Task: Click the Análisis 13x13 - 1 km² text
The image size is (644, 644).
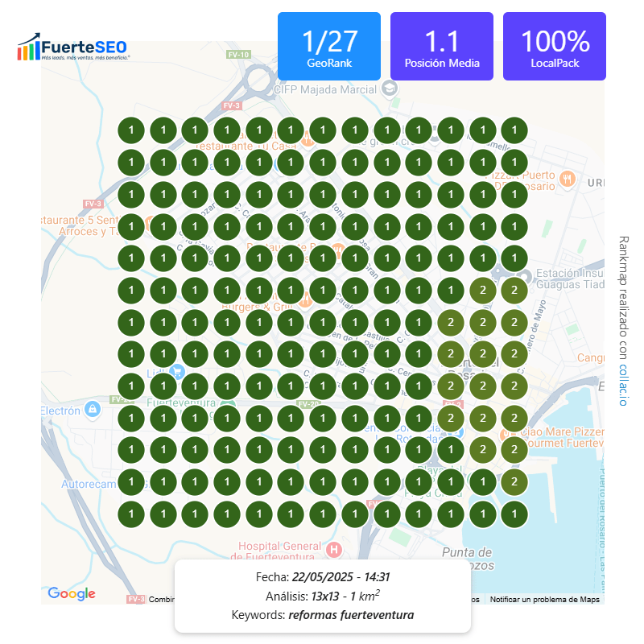Action: pyautogui.click(x=323, y=596)
